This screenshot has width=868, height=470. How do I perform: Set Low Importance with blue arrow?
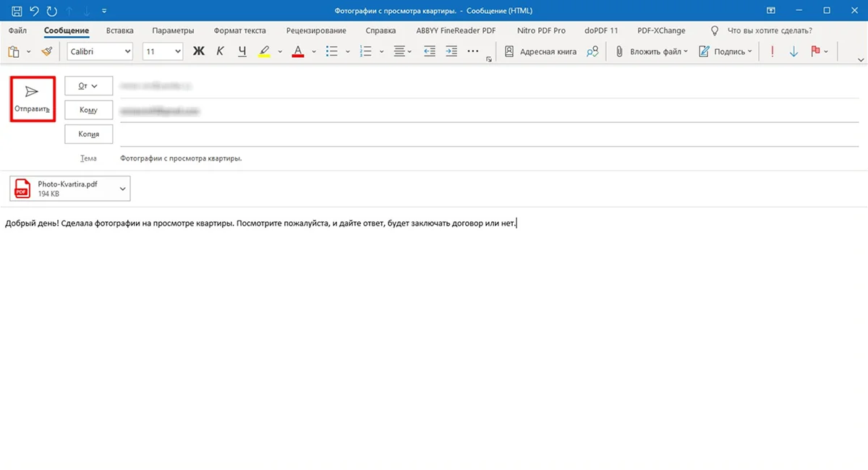793,51
